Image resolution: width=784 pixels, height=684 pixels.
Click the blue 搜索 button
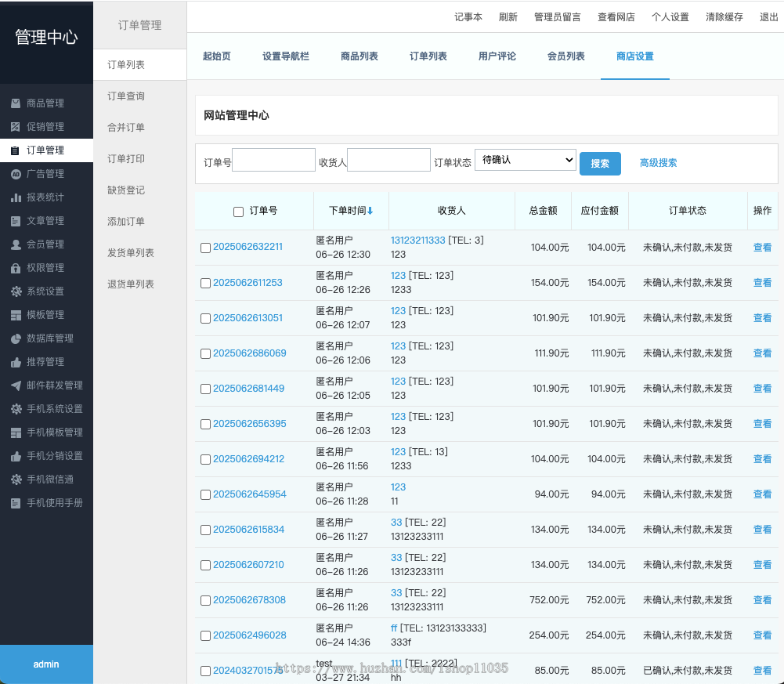600,164
